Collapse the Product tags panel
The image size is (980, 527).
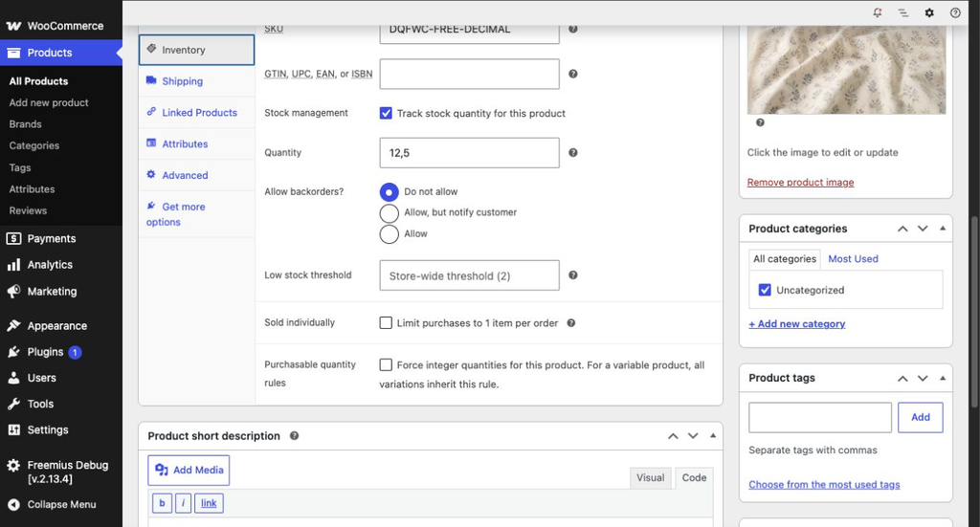943,378
